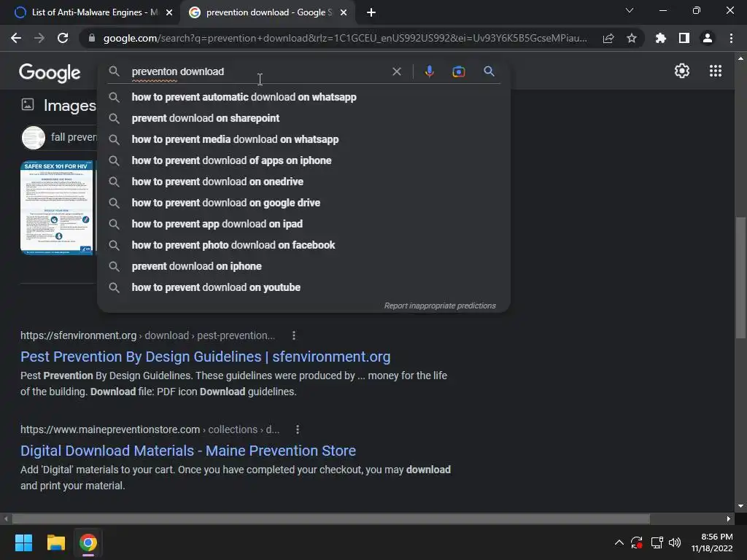Click the scroll-down arrow on vertical scrollbar
The image size is (747, 560).
740,506
